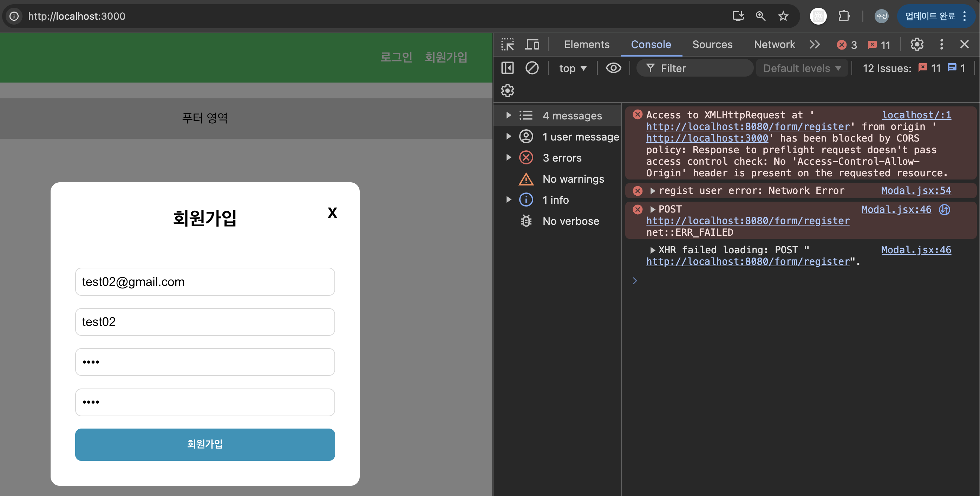Toggle the device toolbar icon
Image resolution: width=980 pixels, height=496 pixels.
tap(532, 45)
